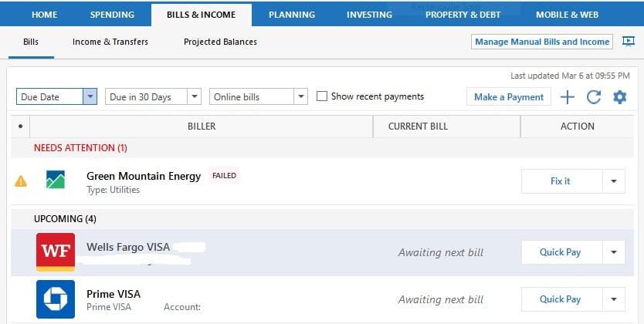Click the video tutorial icon
The image size is (644, 324).
(628, 42)
